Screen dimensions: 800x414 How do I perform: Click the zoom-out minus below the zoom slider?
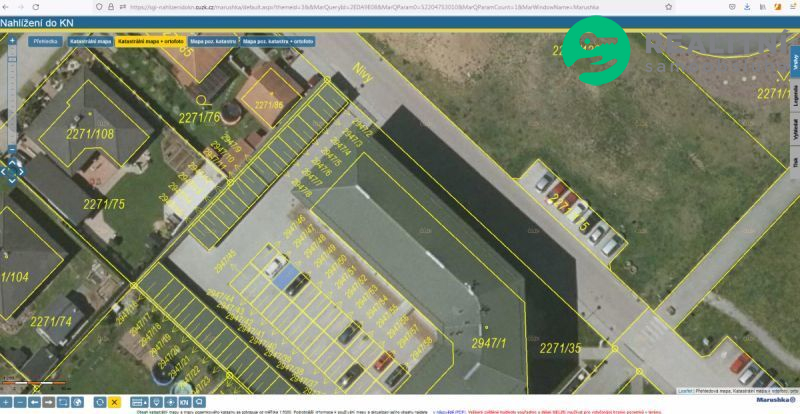pos(12,150)
